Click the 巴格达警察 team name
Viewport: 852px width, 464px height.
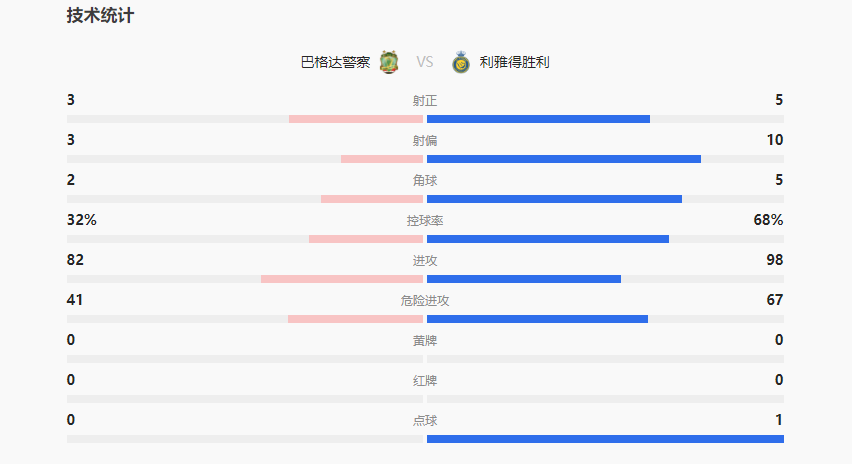(x=335, y=62)
